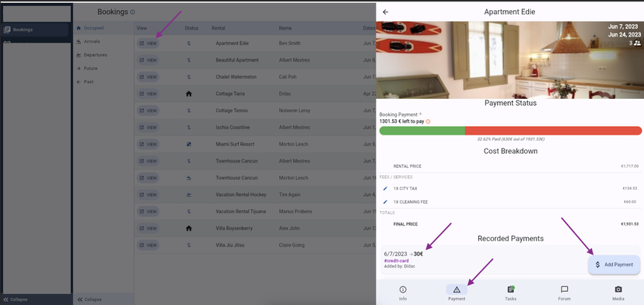Click warning icon next to left to pay

click(428, 121)
